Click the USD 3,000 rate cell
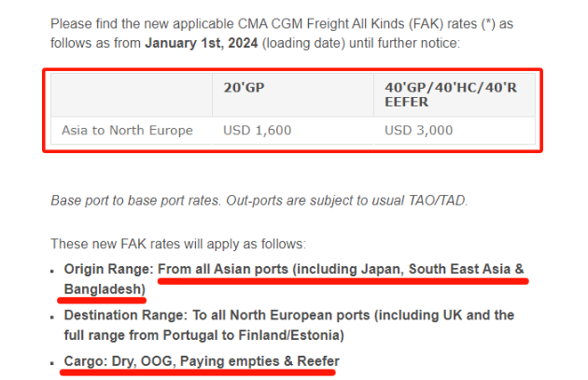 click(x=419, y=130)
